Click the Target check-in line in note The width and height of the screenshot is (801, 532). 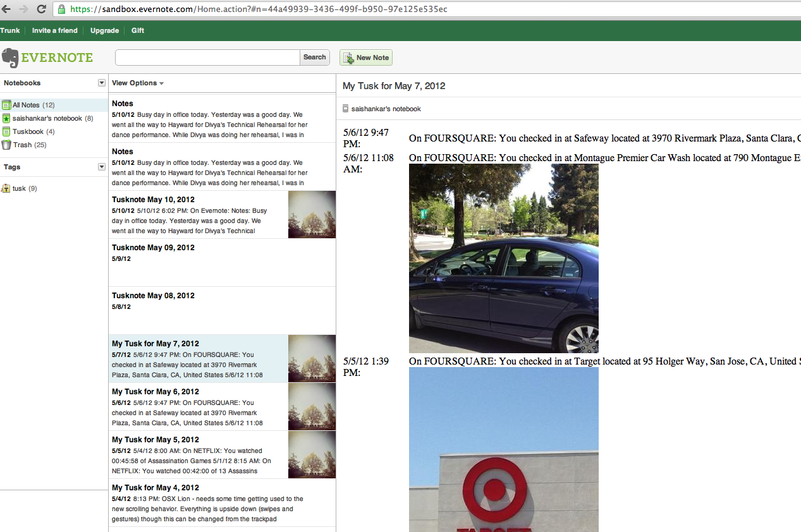605,361
